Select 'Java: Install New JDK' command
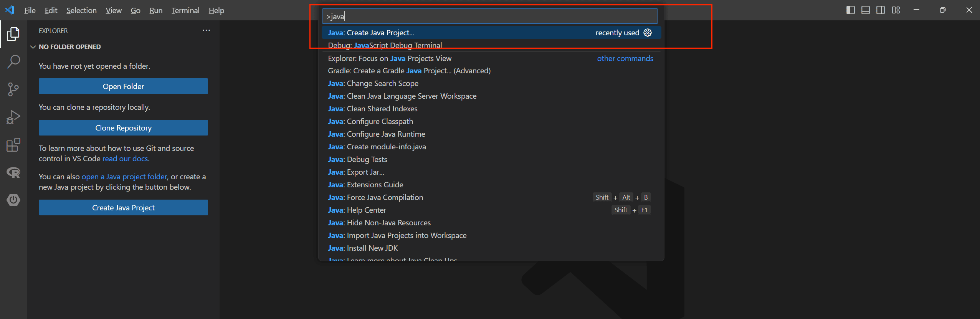 coord(491,248)
